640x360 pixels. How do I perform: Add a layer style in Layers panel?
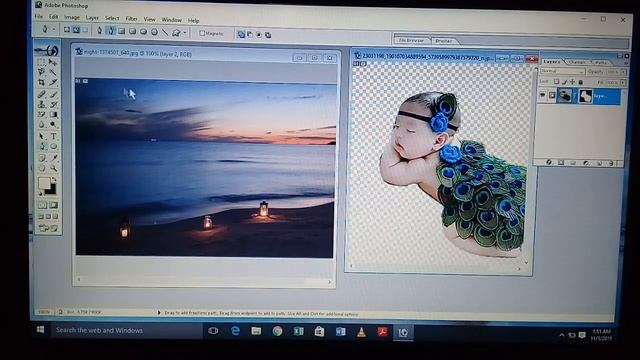point(549,162)
